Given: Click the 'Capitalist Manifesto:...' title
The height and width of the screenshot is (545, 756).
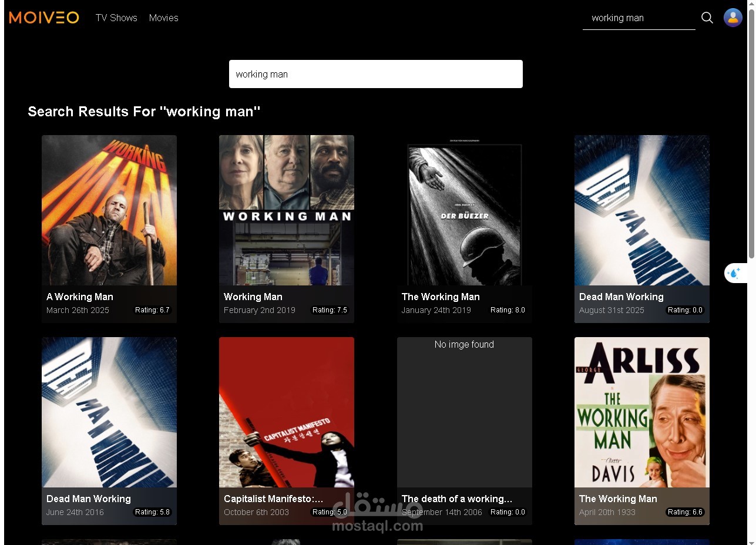Looking at the screenshot, I should pos(274,499).
